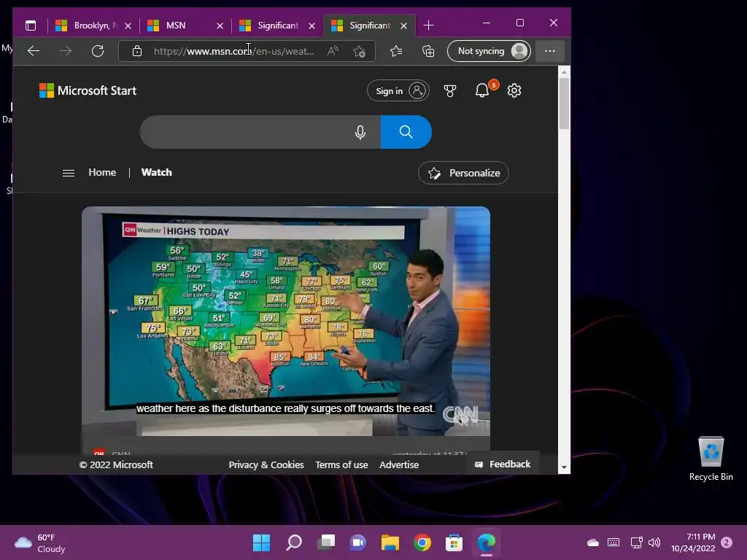The image size is (747, 560).
Task: Open the weather widget showing 60°F Cloudy
Action: click(x=40, y=542)
